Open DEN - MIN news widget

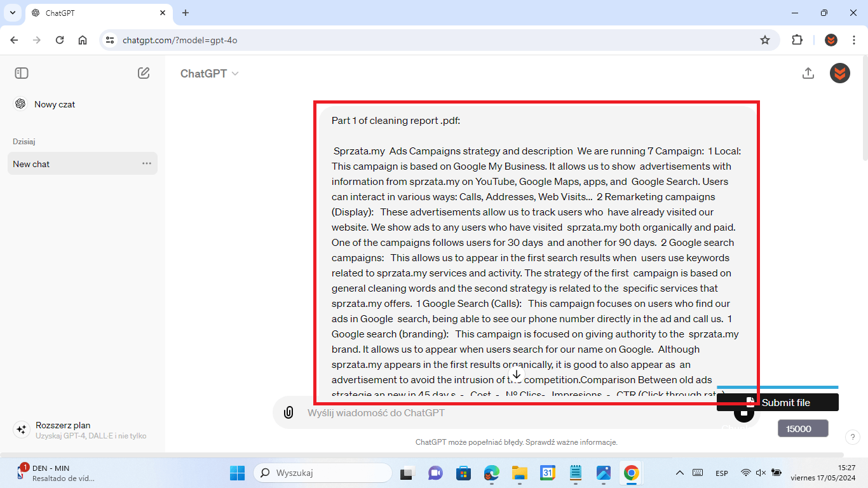[x=56, y=473]
